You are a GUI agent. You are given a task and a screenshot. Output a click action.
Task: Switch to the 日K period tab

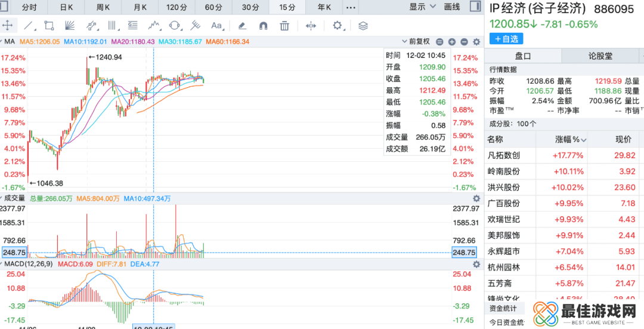67,7
